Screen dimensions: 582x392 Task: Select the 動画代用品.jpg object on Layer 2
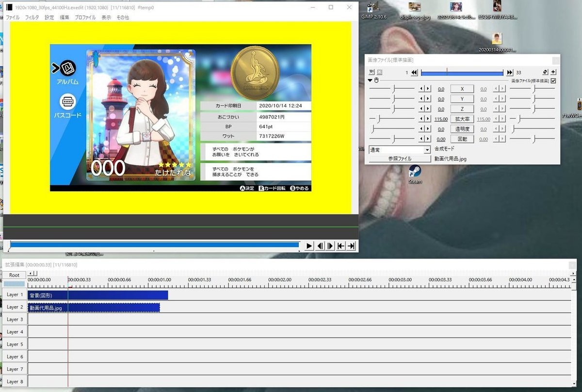94,308
